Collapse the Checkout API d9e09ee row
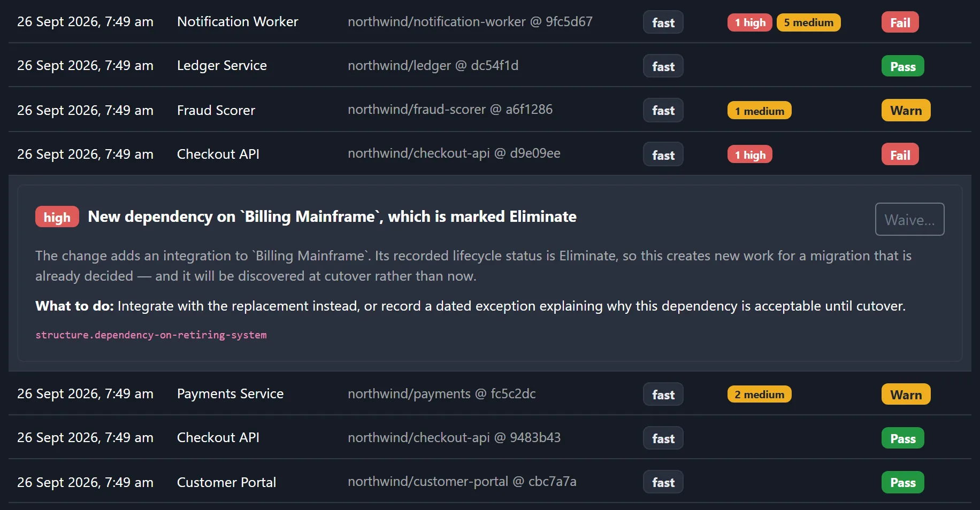Viewport: 980px width, 510px height. (489, 154)
